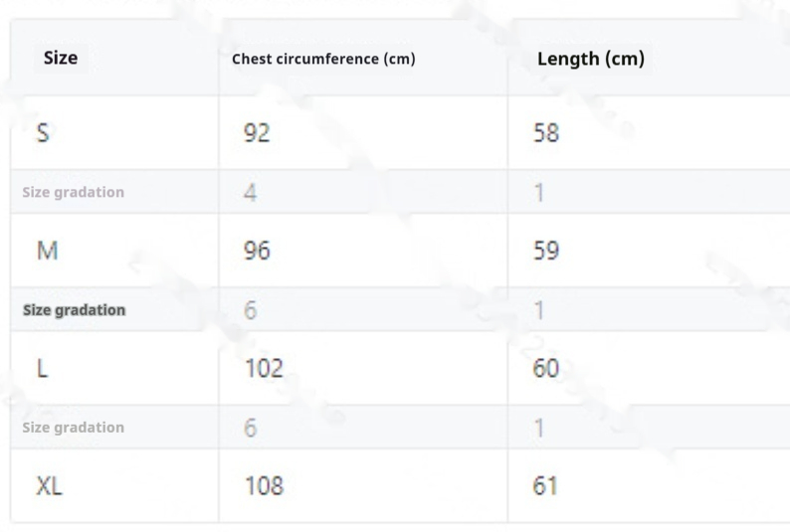Select the Chest circumference (cm) header
The height and width of the screenshot is (532, 790).
[323, 60]
